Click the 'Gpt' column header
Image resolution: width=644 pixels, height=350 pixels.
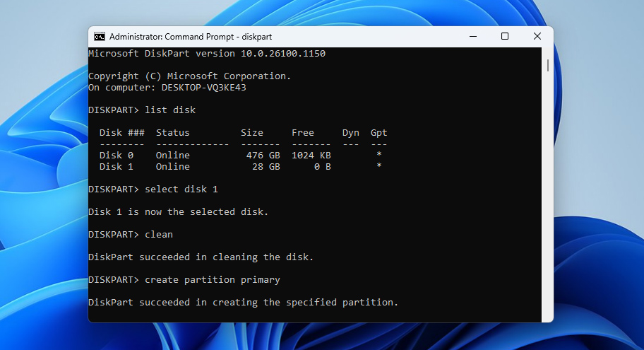378,133
